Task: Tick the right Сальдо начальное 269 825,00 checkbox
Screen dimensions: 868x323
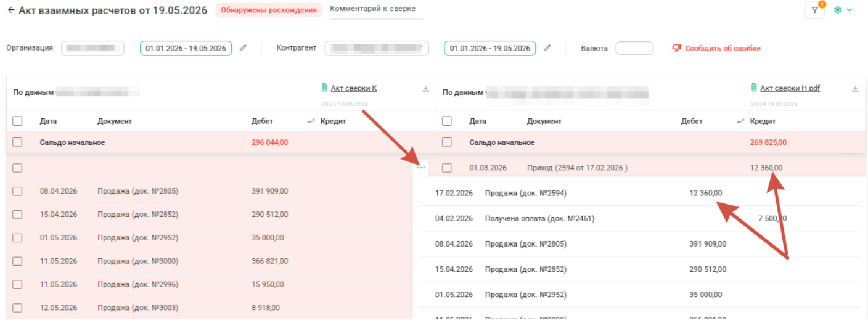Action: (447, 142)
